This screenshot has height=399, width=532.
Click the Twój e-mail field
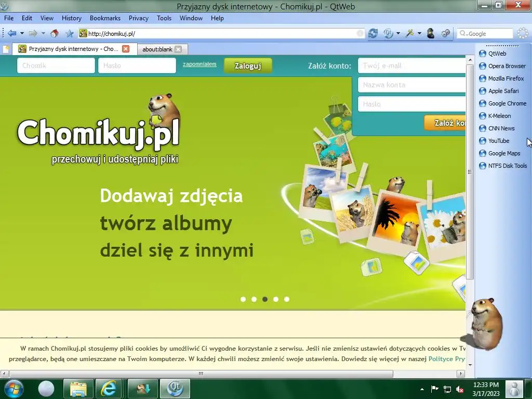click(x=411, y=65)
